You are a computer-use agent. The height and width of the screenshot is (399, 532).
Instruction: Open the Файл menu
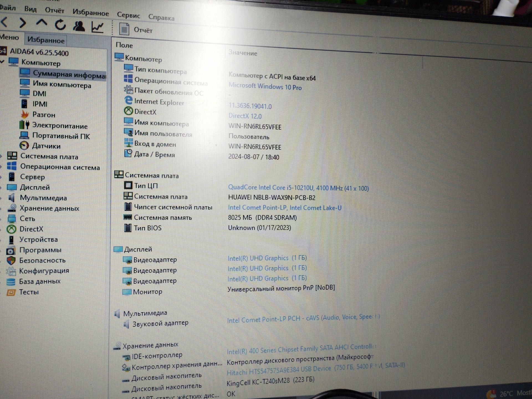tap(7, 7)
